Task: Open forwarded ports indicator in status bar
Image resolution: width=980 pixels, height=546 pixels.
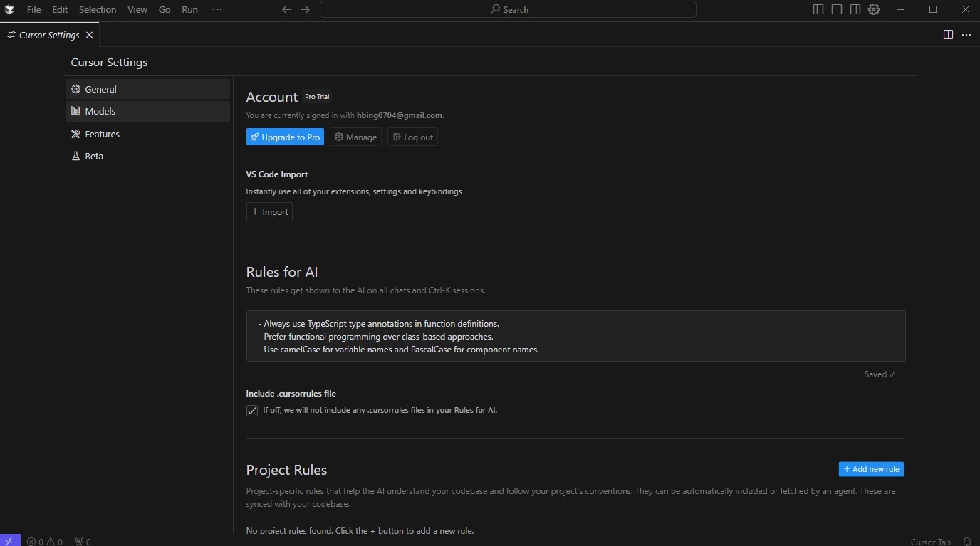Action: 83,541
